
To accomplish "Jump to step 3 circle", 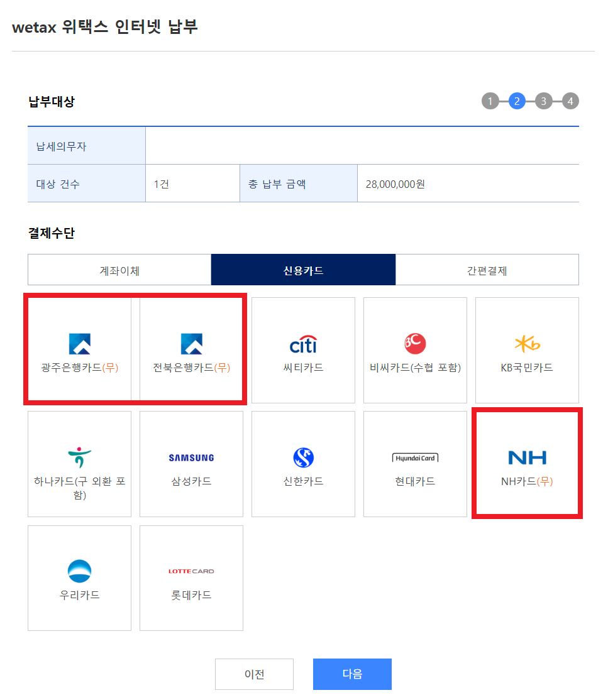I will point(544,101).
